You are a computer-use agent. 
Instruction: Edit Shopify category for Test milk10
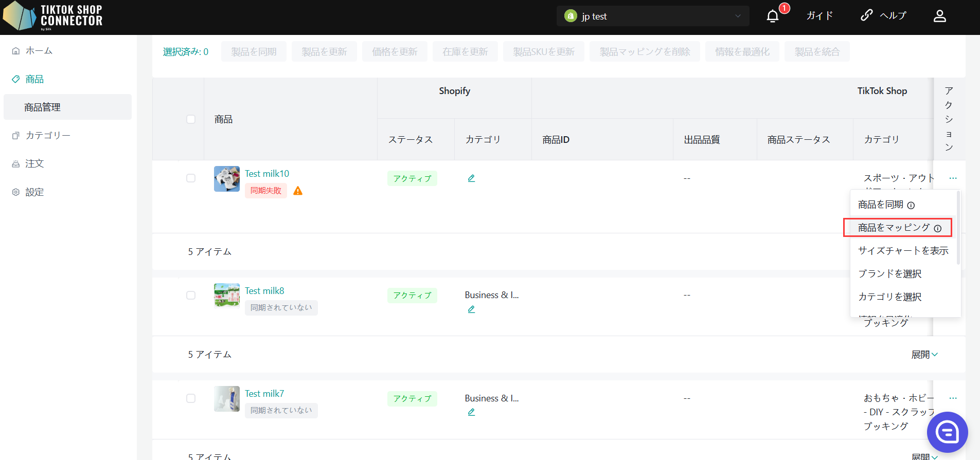(471, 178)
